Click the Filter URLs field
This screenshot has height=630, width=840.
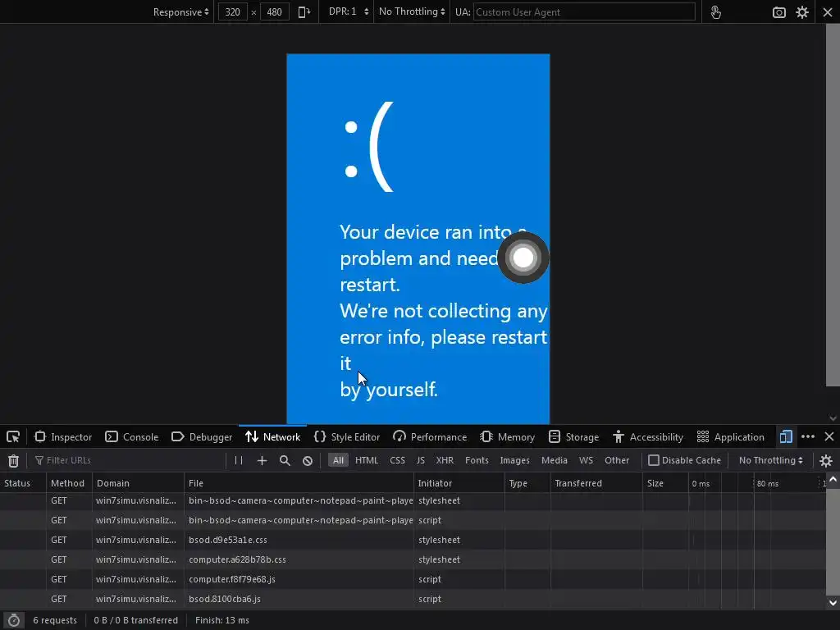click(x=129, y=460)
